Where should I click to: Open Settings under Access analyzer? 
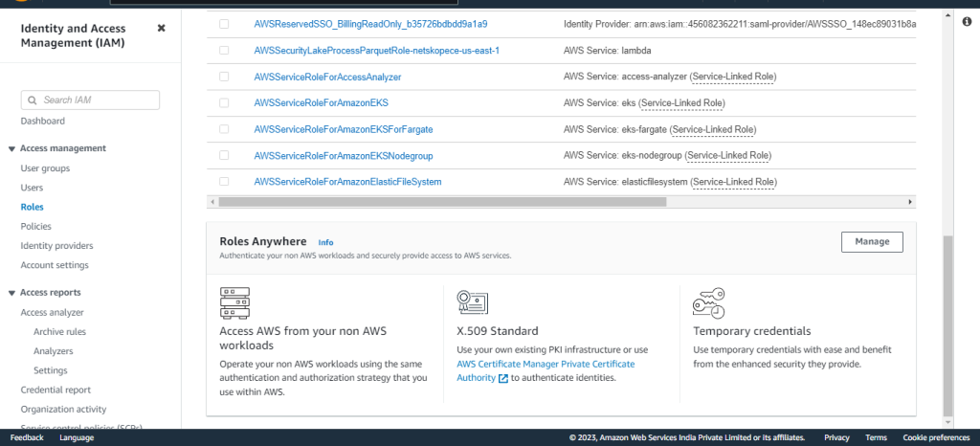point(51,370)
